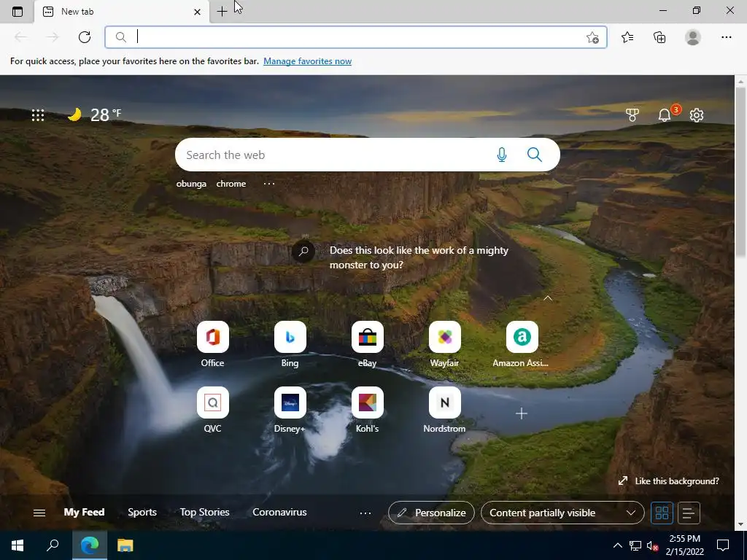Select recent search 'chrome'

[231, 184]
